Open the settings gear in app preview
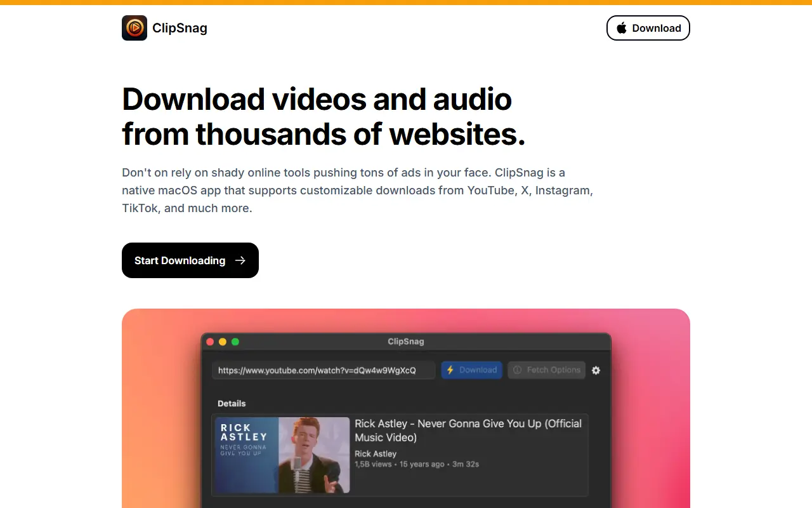812x508 pixels. 596,370
